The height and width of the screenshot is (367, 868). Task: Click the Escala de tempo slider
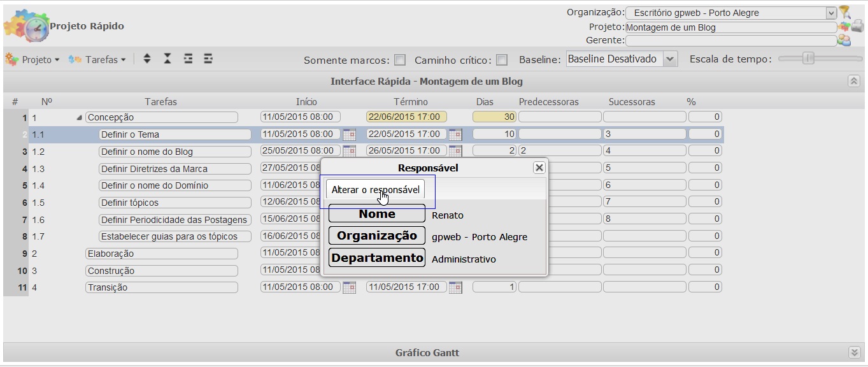tap(808, 59)
